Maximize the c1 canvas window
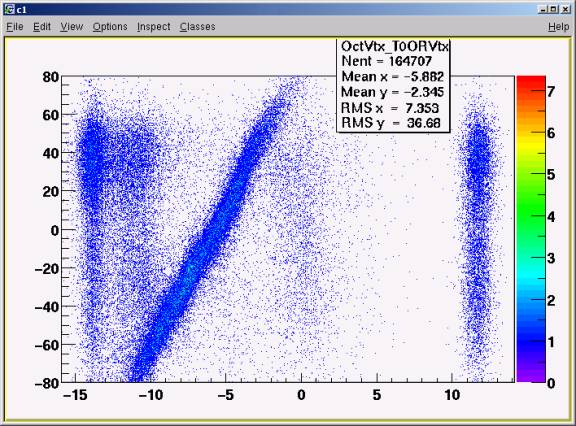576x426 pixels. point(554,9)
